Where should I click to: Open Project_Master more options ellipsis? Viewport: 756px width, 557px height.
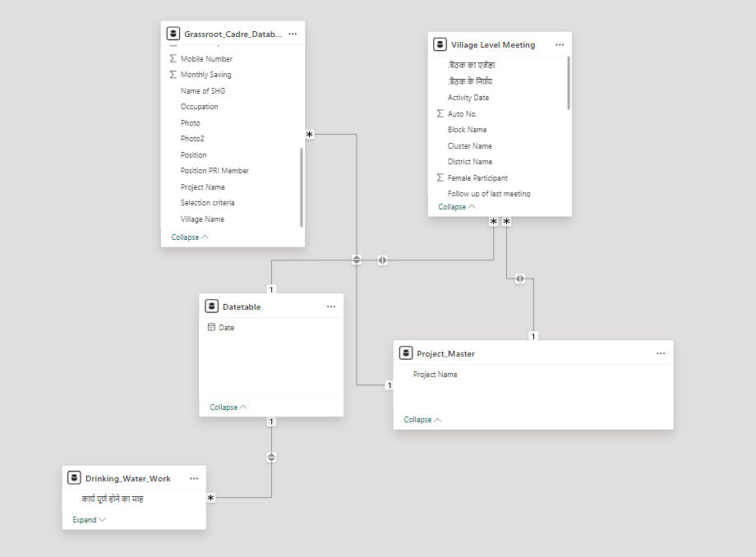pos(661,353)
